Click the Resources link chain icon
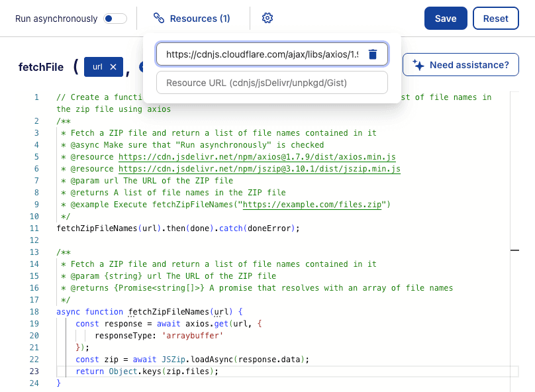 (159, 19)
